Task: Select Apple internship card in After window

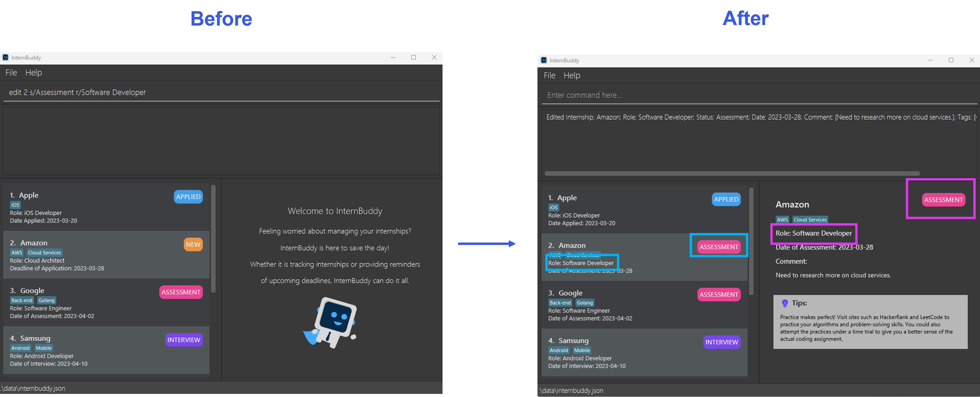Action: pos(644,209)
